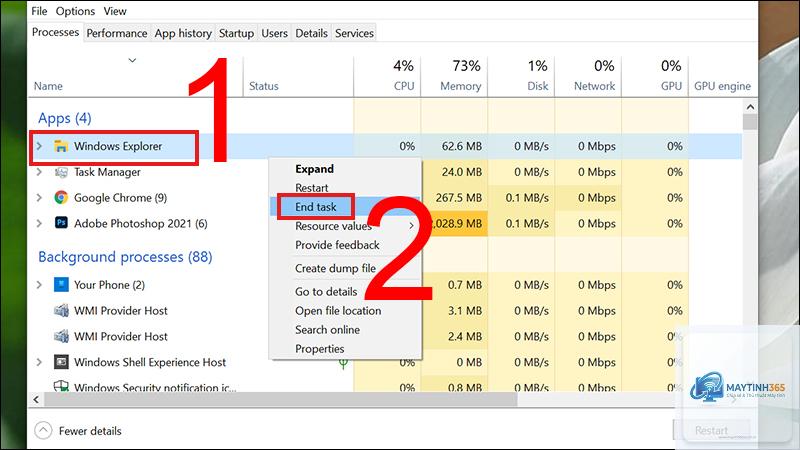Image resolution: width=800 pixels, height=450 pixels.
Task: Click the Windows Shell Experience Host icon
Action: point(61,362)
